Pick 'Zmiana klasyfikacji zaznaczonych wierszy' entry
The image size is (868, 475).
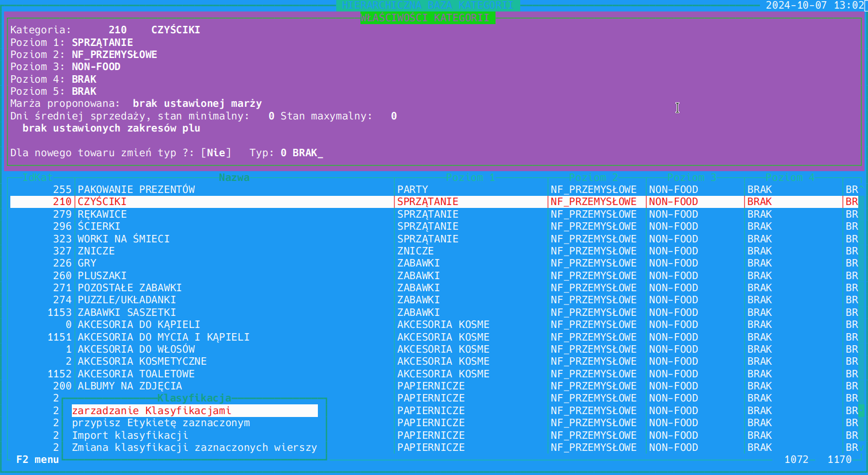[194, 447]
